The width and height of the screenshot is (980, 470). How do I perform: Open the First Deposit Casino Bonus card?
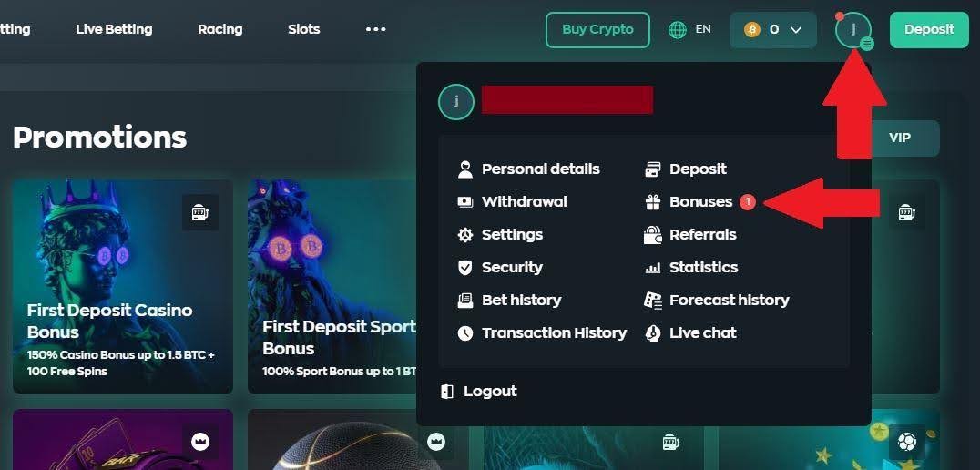[x=122, y=287]
